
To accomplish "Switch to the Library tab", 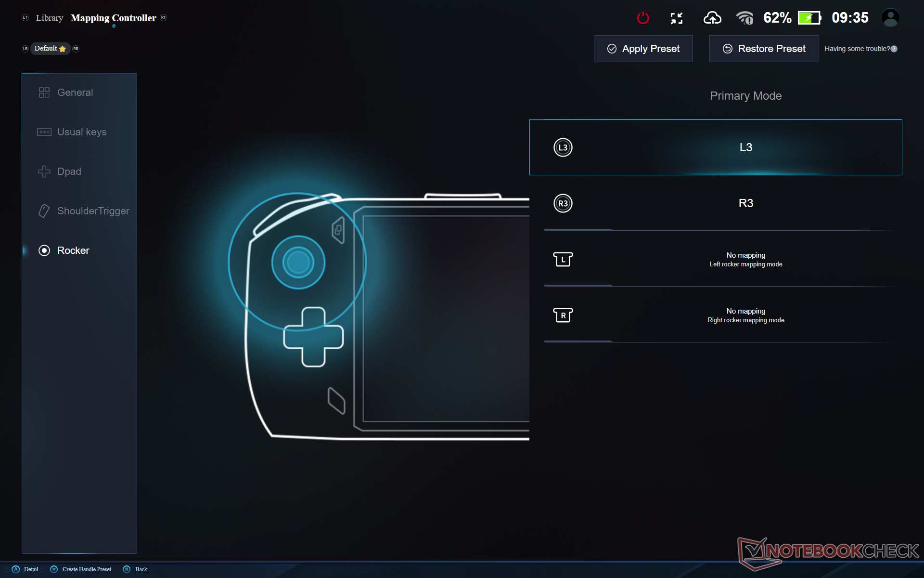I will click(x=49, y=18).
